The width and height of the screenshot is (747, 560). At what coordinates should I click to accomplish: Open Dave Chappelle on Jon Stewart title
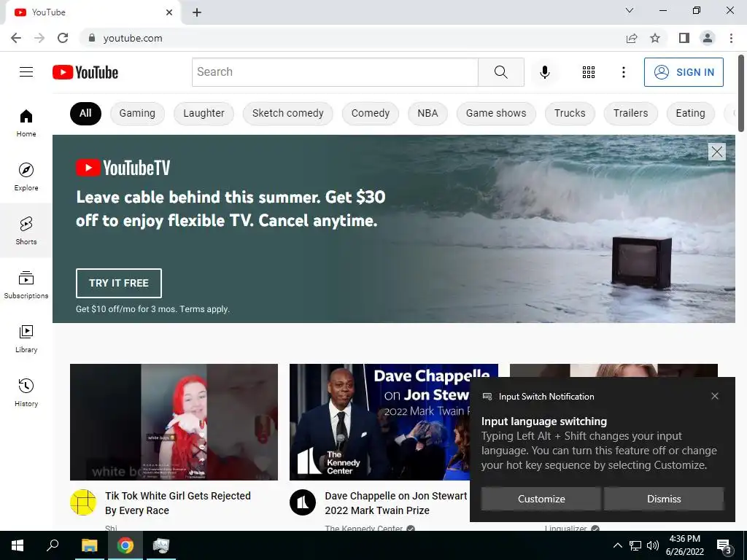point(396,503)
